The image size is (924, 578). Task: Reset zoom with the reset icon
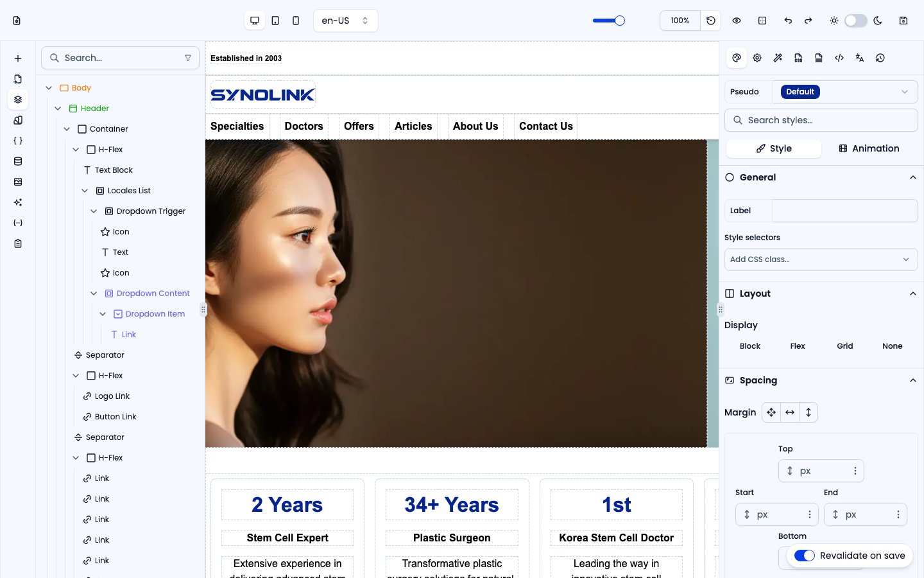[x=711, y=21]
